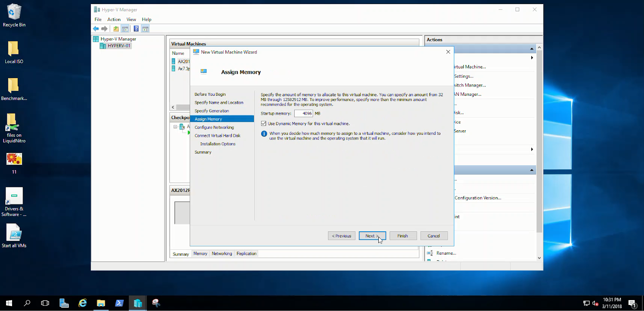The height and width of the screenshot is (311, 644).
Task: Click Show/Hide Action Pane toolbar icon
Action: point(145,29)
